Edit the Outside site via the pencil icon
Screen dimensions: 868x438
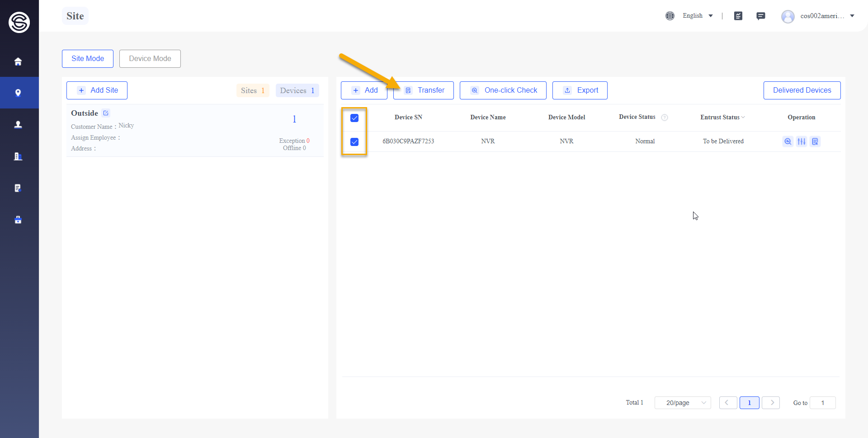(x=106, y=113)
